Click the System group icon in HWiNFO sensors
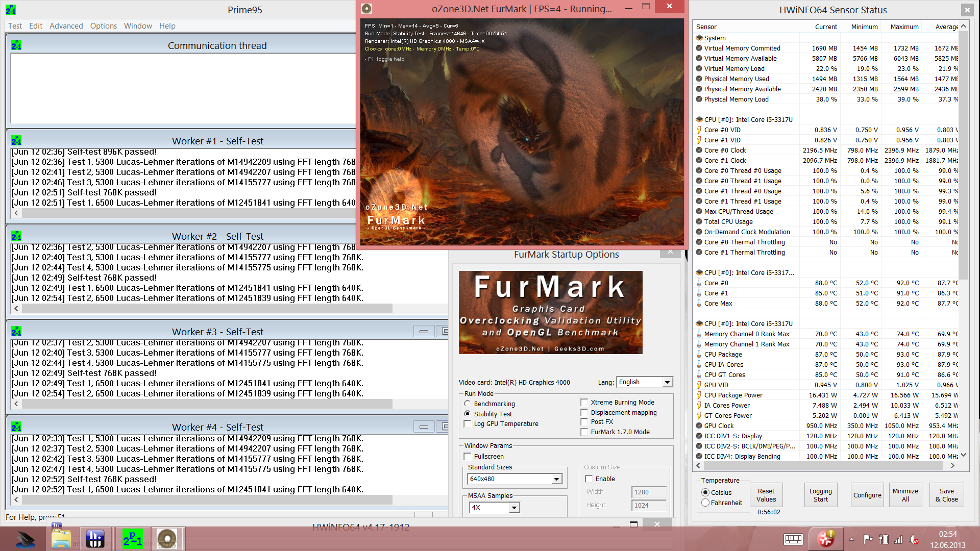Screen dimensions: 980x551 699,38
